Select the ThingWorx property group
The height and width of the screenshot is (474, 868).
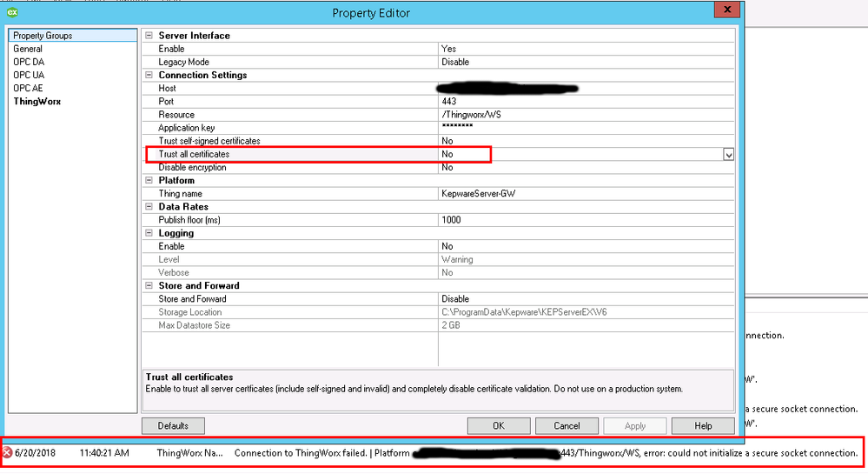coord(37,102)
